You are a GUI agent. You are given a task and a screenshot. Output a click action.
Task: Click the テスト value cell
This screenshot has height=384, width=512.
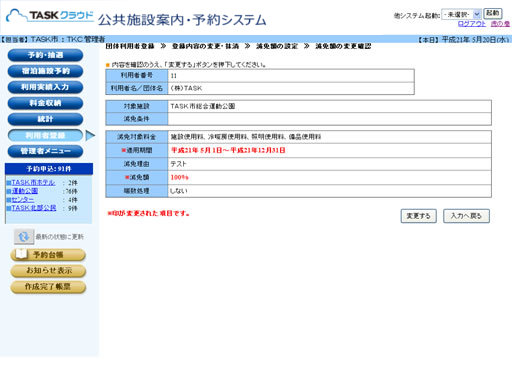tap(329, 164)
